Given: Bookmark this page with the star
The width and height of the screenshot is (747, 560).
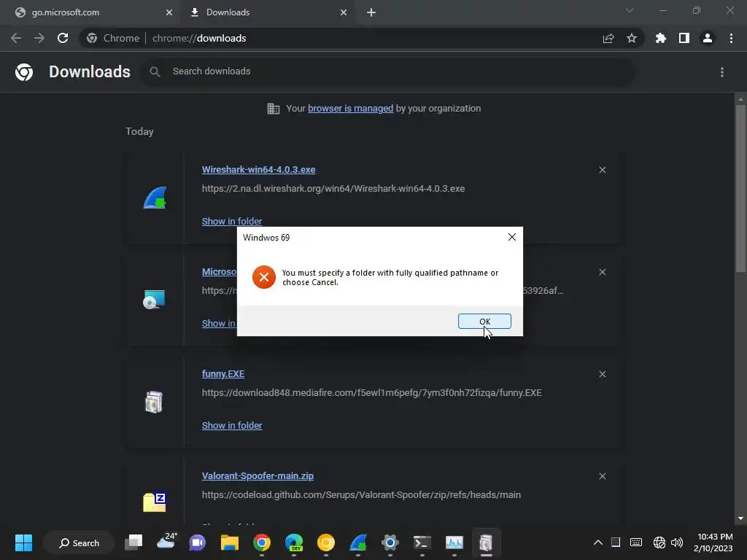Looking at the screenshot, I should pyautogui.click(x=632, y=38).
